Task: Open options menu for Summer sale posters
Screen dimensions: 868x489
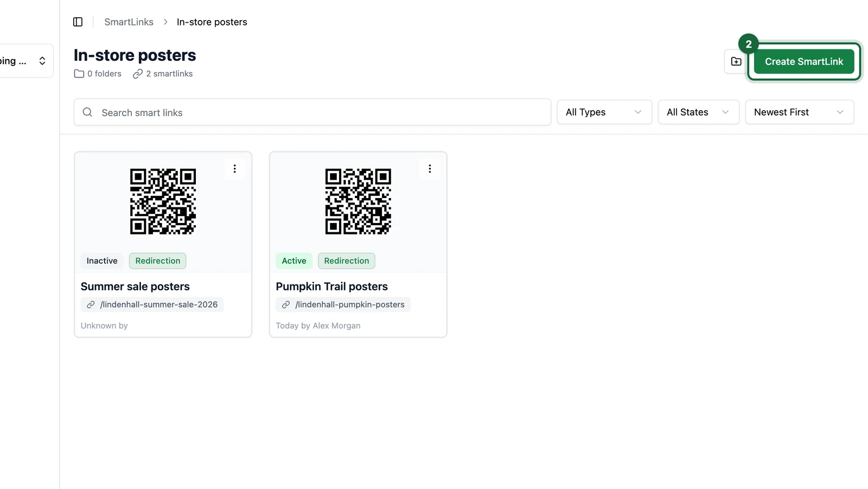Action: [234, 169]
